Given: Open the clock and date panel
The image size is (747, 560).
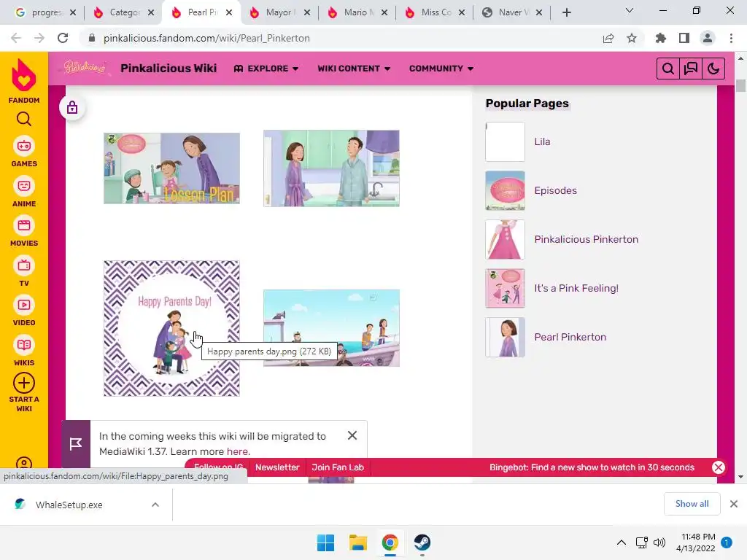Looking at the screenshot, I should point(695,542).
